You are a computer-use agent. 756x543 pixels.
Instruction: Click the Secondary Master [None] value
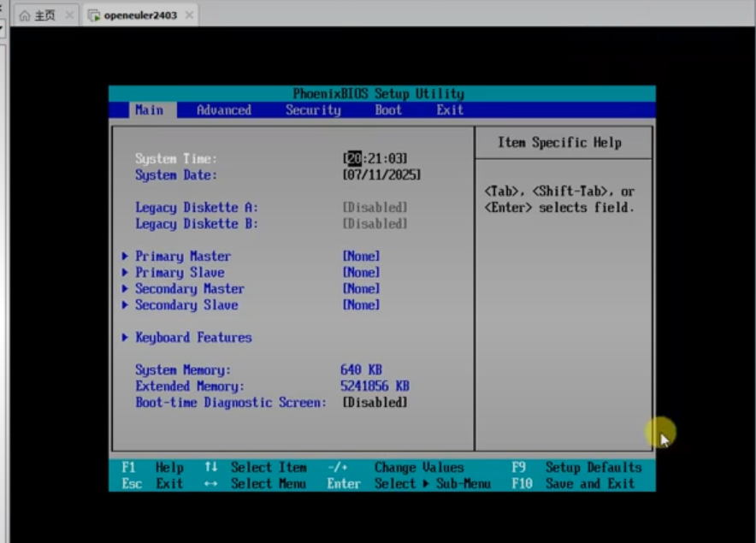361,289
